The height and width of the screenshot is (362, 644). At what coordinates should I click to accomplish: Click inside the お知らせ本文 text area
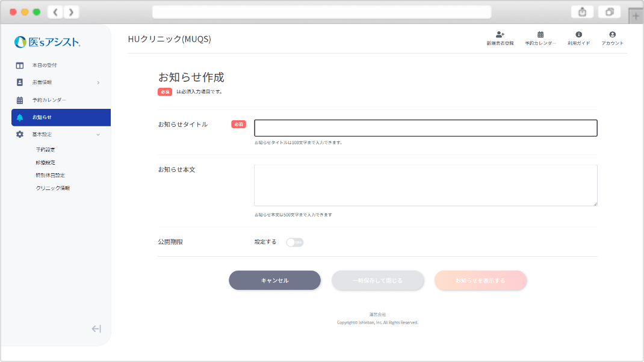(426, 185)
